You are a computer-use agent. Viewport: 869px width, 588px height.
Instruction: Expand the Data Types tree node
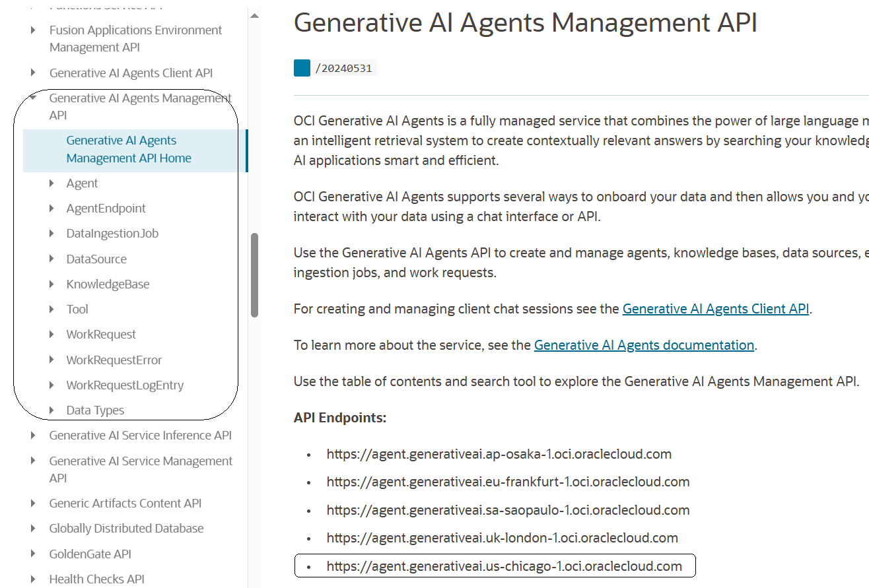tap(52, 410)
